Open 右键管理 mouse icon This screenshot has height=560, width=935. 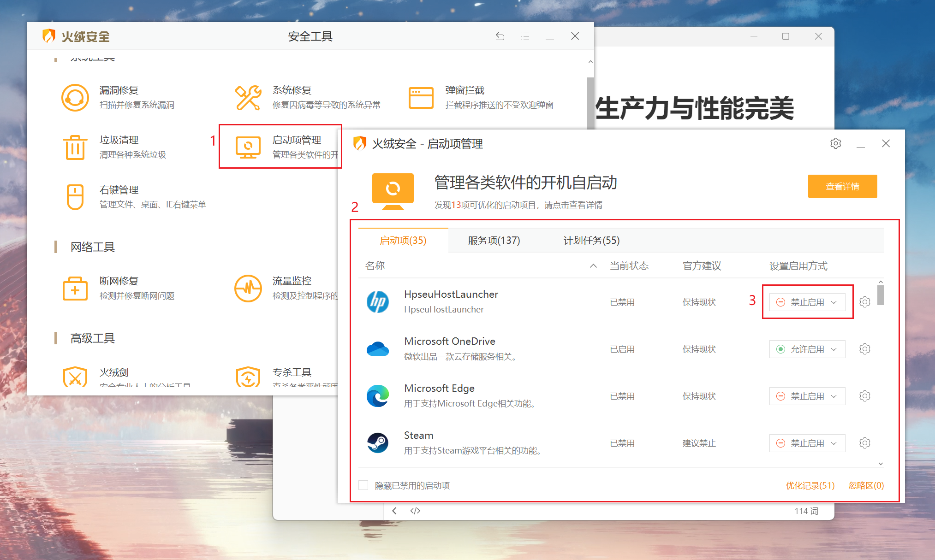[x=75, y=197]
